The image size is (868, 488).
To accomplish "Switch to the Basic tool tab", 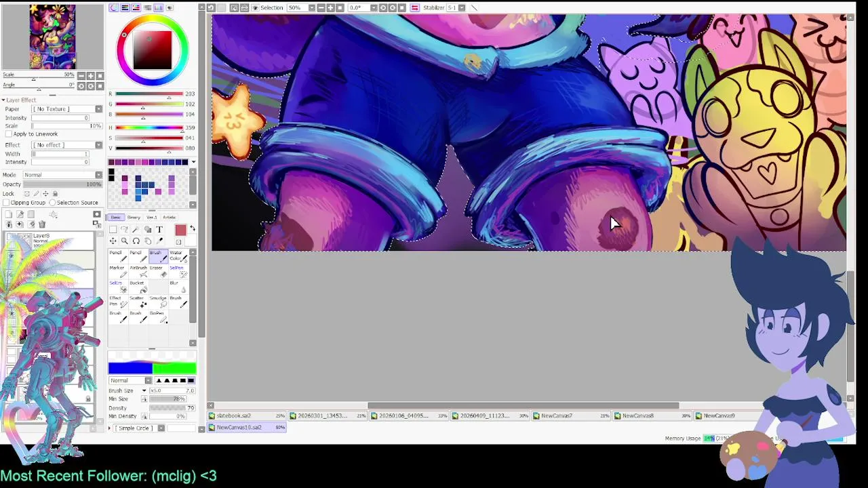I will tap(116, 218).
